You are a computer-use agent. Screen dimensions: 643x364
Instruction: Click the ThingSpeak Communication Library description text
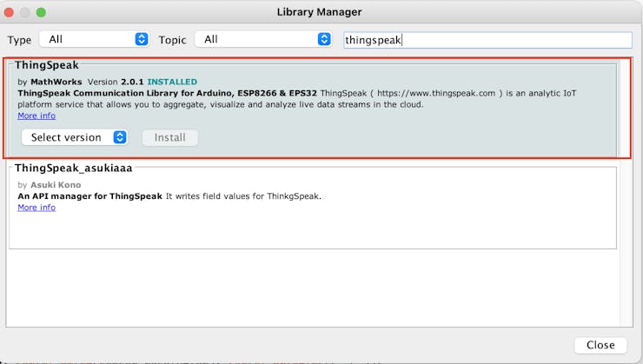(297, 99)
